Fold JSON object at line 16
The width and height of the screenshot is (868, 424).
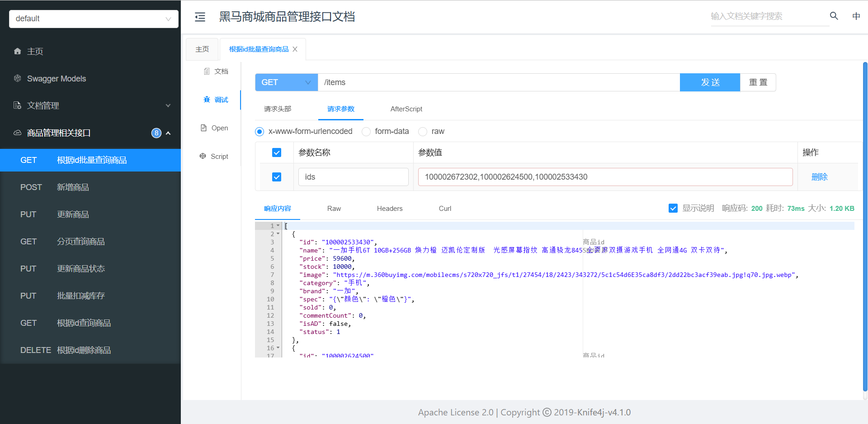click(x=278, y=348)
